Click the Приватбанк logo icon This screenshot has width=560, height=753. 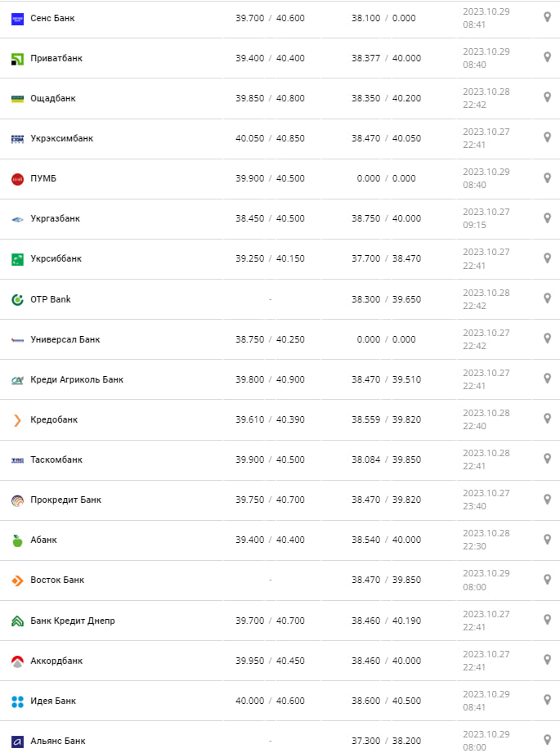point(17,58)
